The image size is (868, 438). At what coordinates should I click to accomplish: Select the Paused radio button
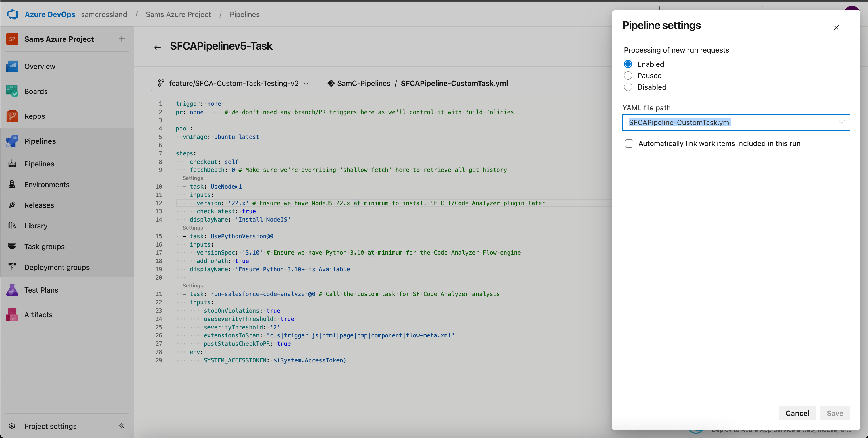point(628,76)
